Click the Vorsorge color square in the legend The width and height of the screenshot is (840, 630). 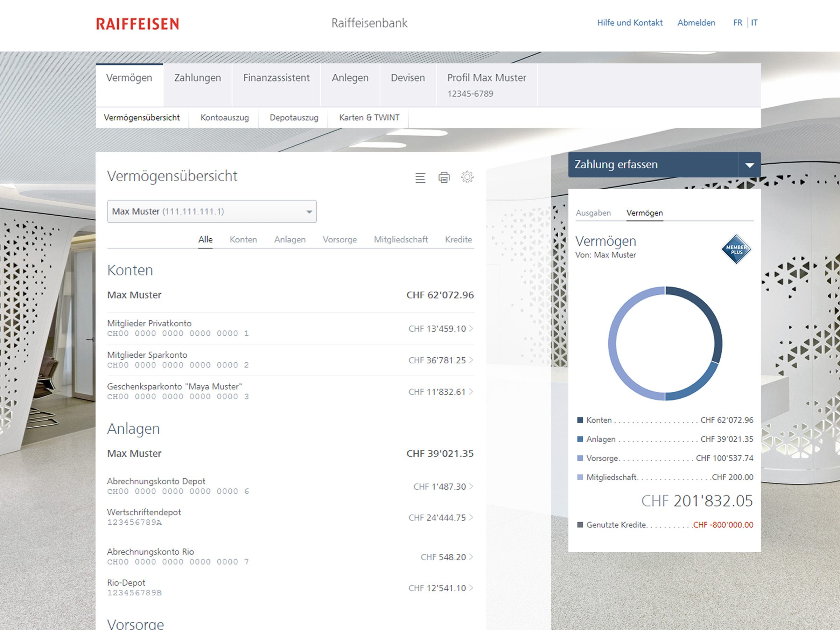pyautogui.click(x=580, y=458)
